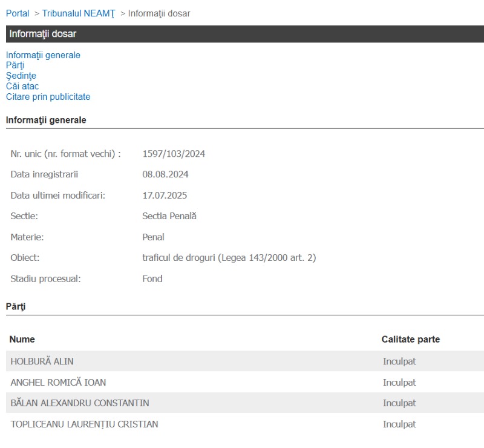484x448 pixels.
Task: Select Citare prin publicitate link
Action: click(x=48, y=97)
